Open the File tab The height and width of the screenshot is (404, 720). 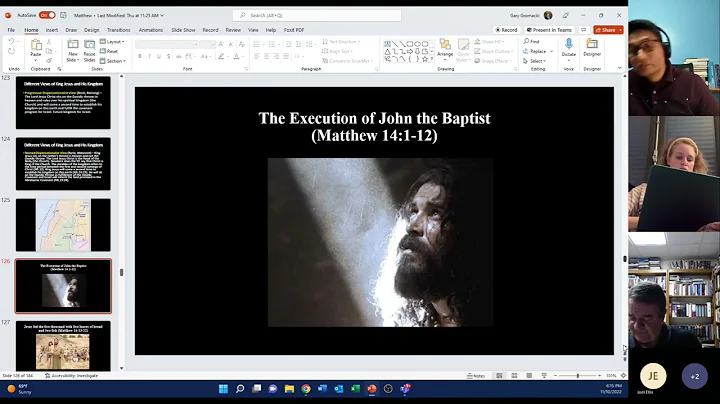pyautogui.click(x=11, y=30)
